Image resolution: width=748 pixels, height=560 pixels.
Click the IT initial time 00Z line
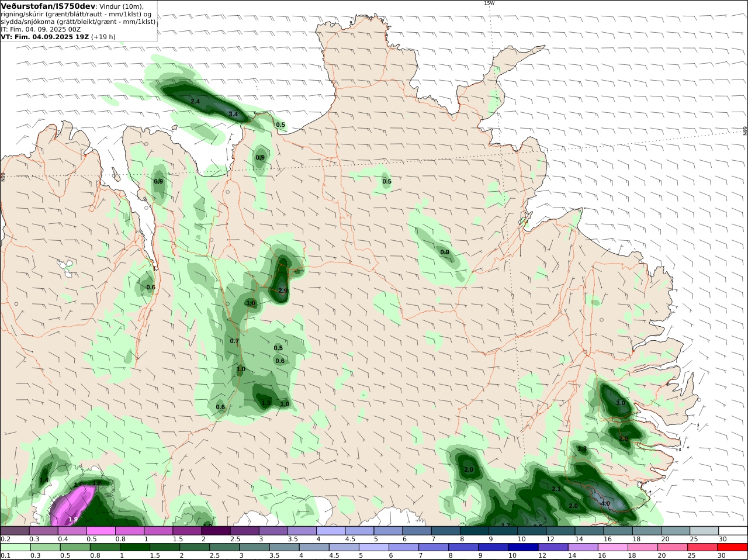pyautogui.click(x=41, y=29)
